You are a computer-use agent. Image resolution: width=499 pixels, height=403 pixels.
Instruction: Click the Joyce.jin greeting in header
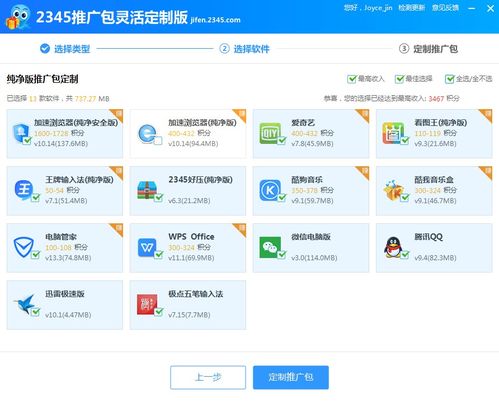368,8
